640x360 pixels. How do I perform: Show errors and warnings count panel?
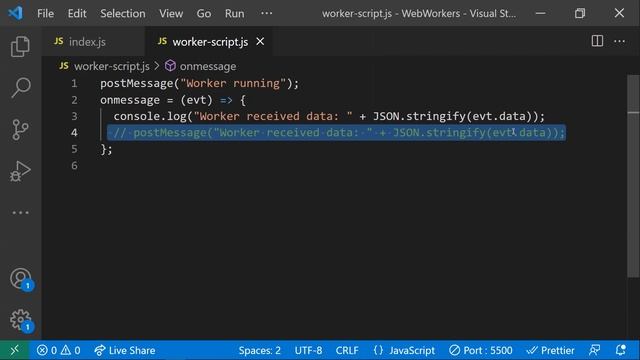point(58,350)
